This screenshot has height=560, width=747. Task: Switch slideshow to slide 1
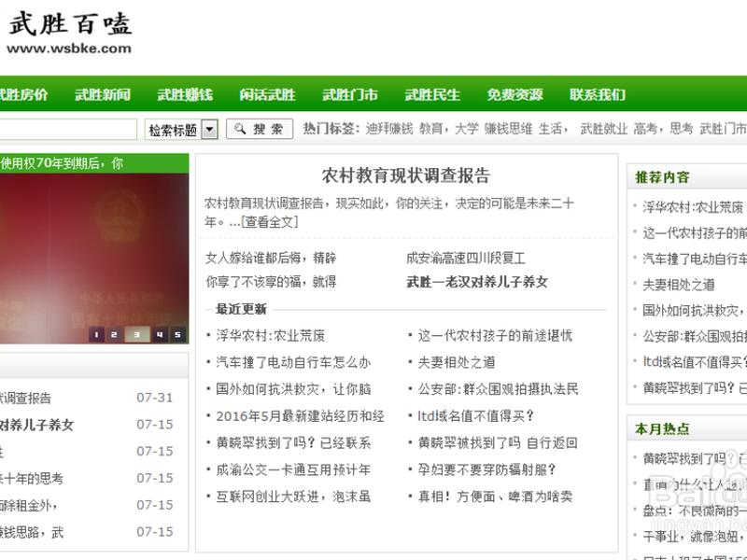(97, 335)
